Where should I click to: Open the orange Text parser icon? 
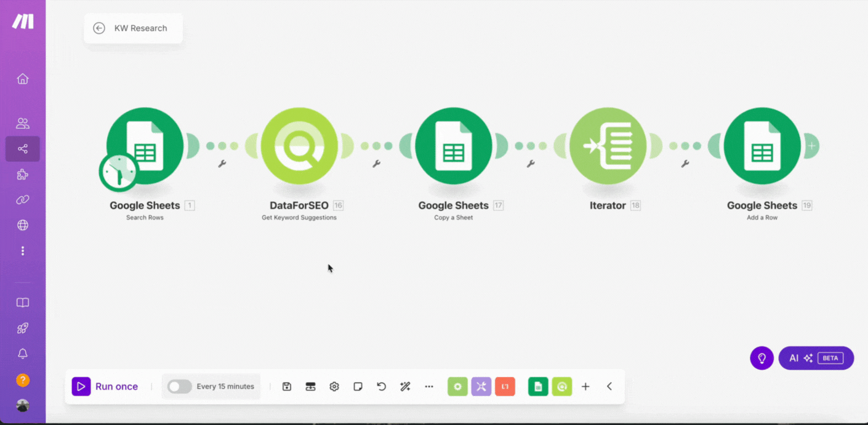[x=505, y=386]
